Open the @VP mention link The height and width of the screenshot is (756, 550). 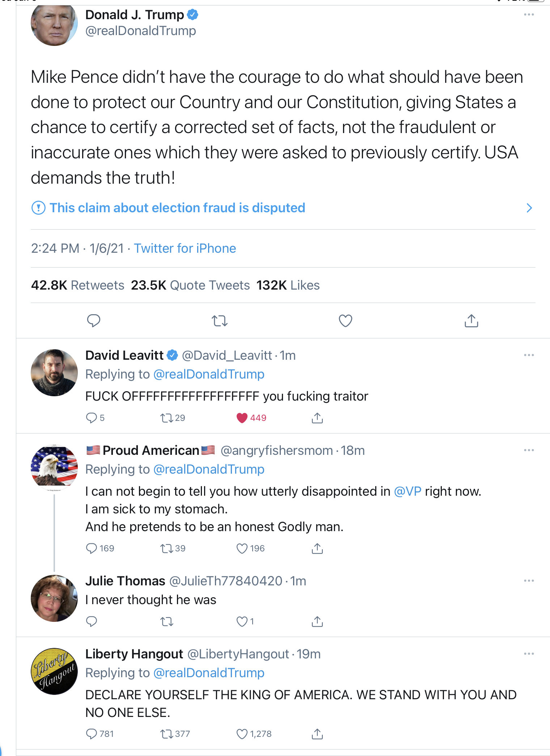coord(407,491)
